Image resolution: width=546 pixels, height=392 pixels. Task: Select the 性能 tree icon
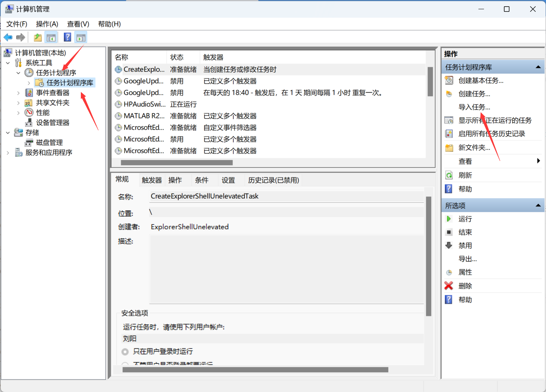[x=29, y=113]
